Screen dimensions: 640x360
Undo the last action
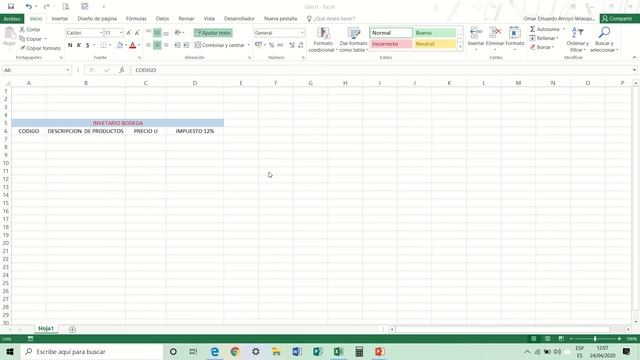(x=28, y=7)
